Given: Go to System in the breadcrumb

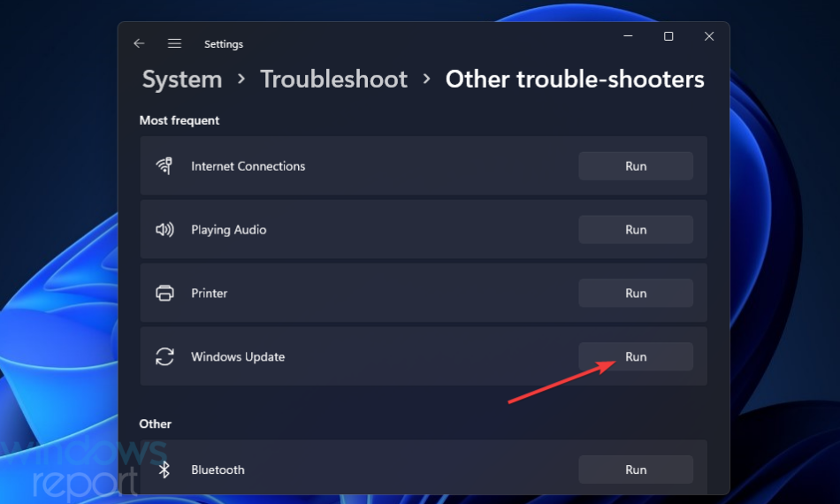Looking at the screenshot, I should click(x=181, y=80).
